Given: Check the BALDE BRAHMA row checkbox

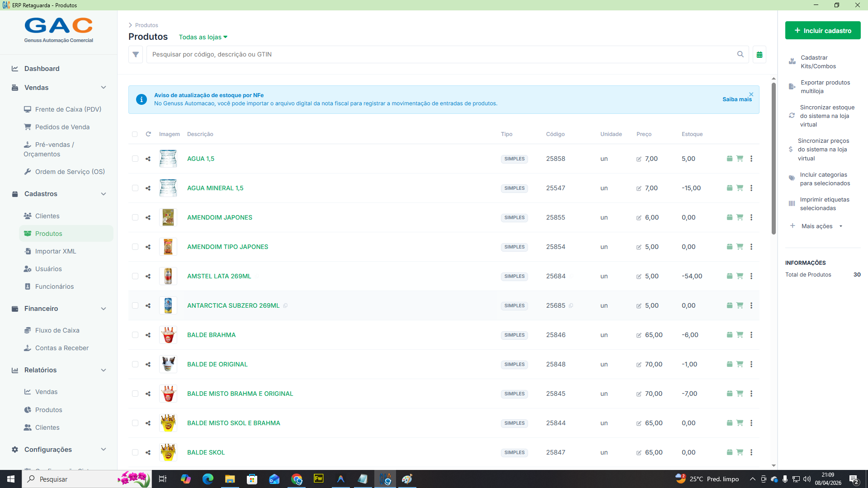Looking at the screenshot, I should click(x=135, y=335).
